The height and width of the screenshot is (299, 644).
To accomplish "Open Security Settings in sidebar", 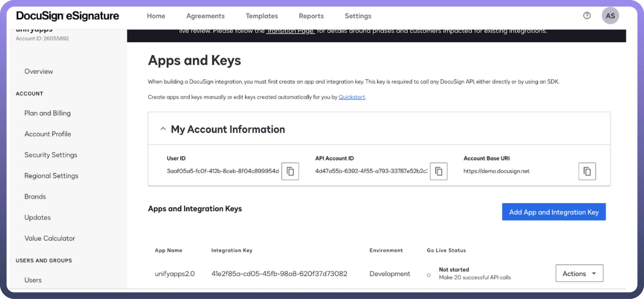I will coord(51,155).
